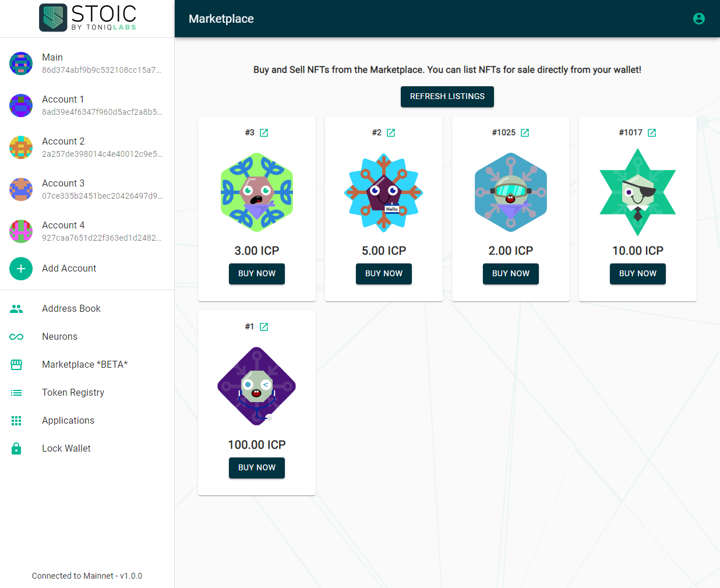Screen dimensions: 720x588
Task: Go to Neurons section
Action: [x=87, y=337]
